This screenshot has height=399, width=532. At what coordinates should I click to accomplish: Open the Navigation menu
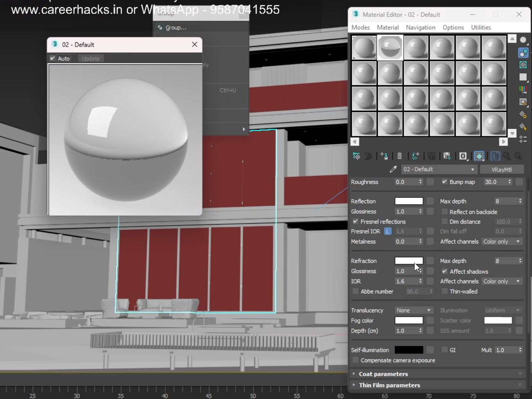(x=420, y=28)
